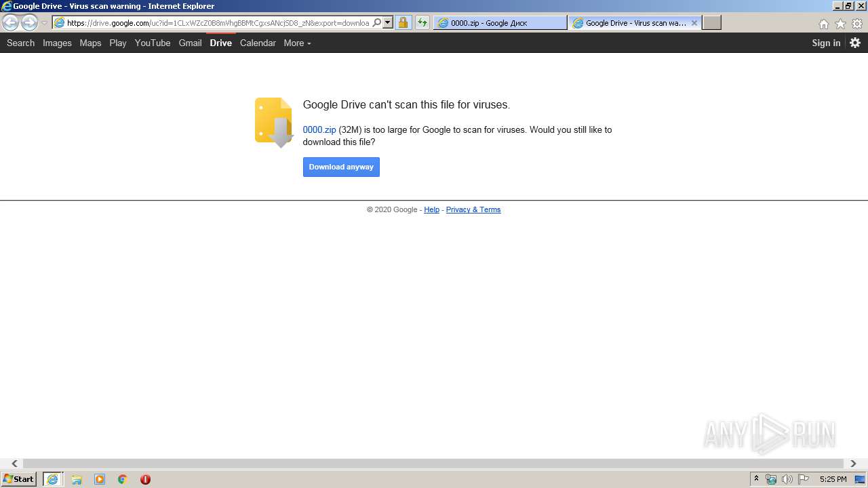Click Internet Explorer logo in title bar

[x=6, y=6]
